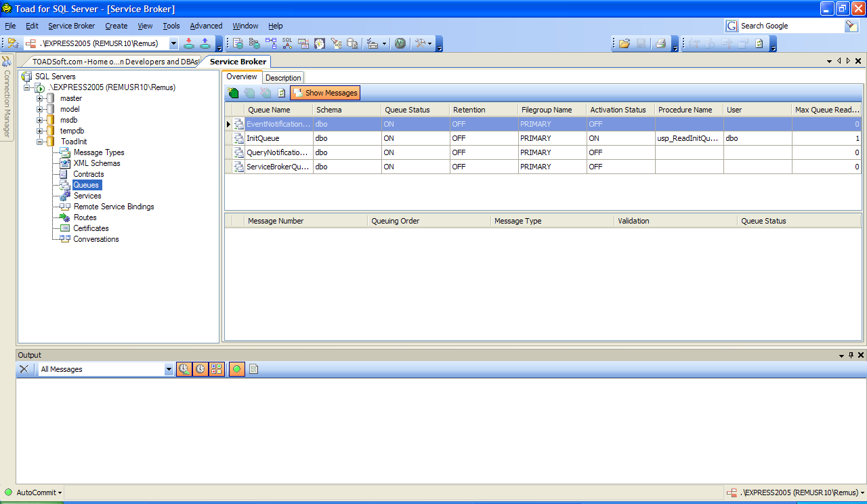Toggle the plain clock output filter
Screen dimensions: 867x504
click(x=200, y=369)
